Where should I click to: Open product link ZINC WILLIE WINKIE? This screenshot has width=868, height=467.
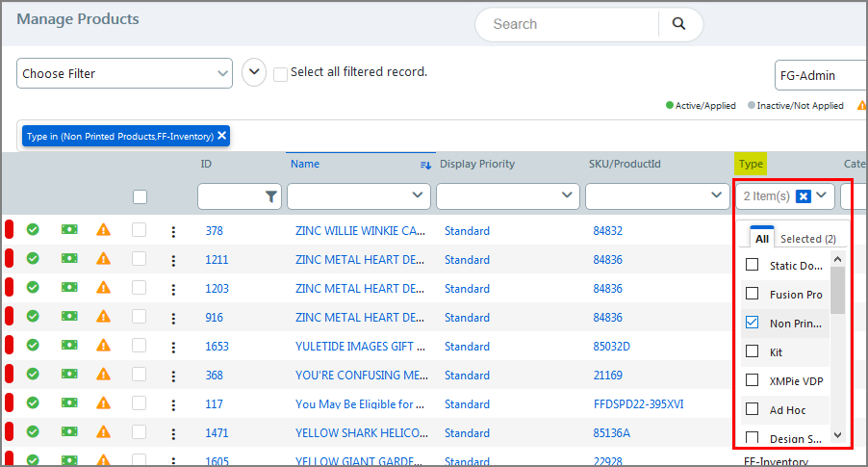point(359,231)
